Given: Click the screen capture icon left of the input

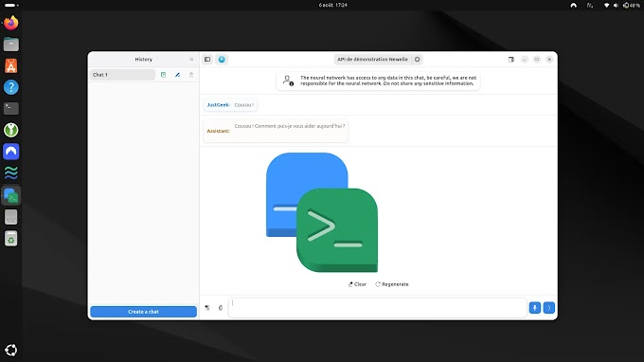Looking at the screenshot, I should click(x=207, y=308).
